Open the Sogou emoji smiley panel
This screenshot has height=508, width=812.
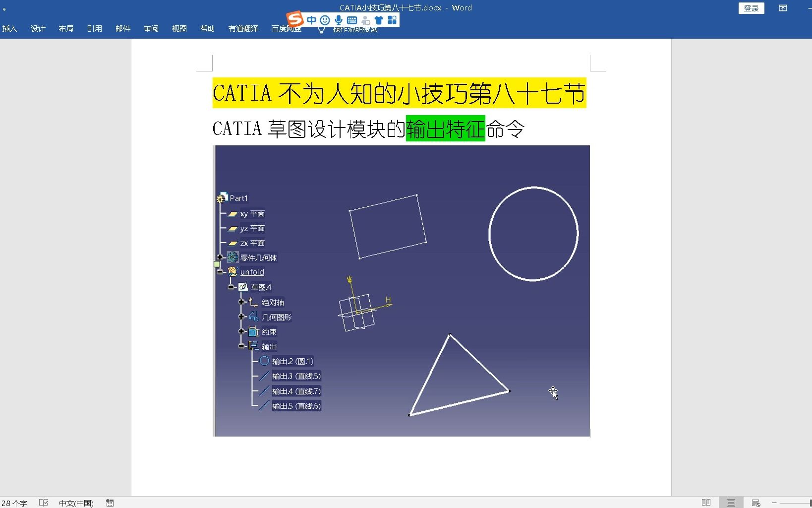[325, 20]
